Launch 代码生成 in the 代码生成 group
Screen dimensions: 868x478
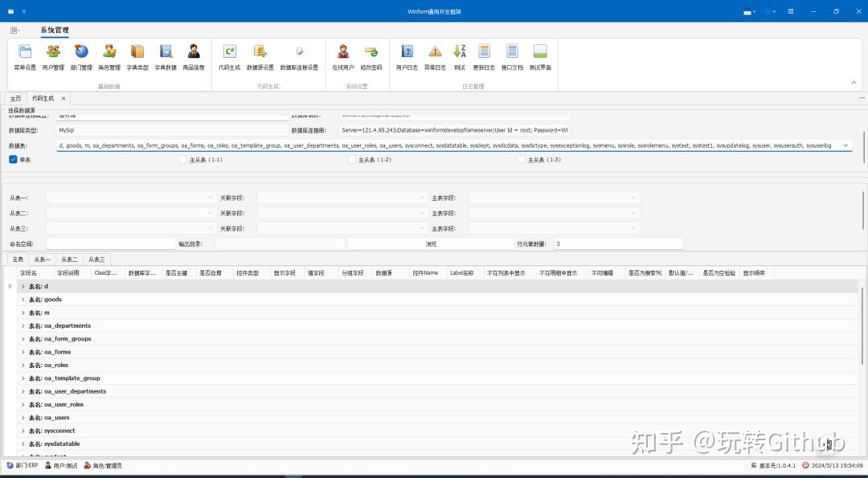point(231,56)
